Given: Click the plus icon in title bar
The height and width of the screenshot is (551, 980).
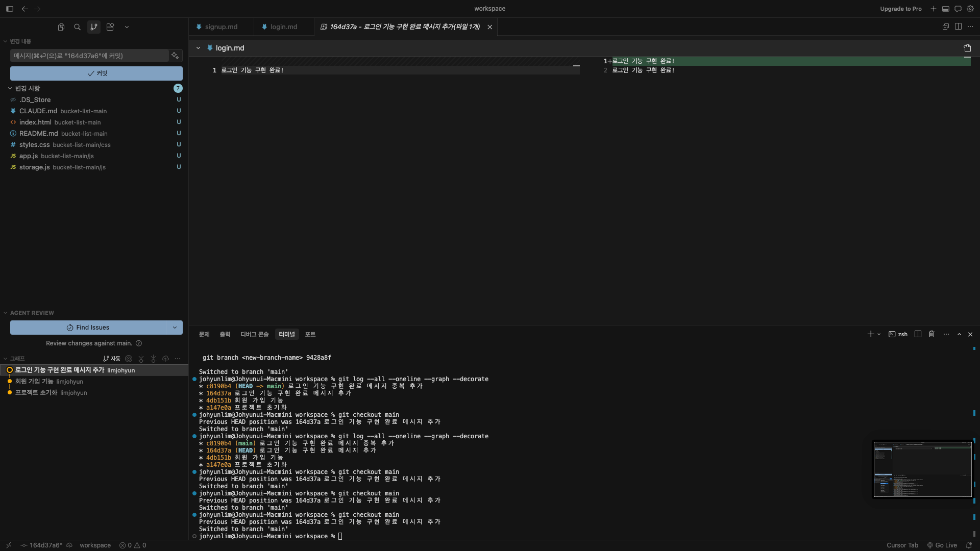Looking at the screenshot, I should pos(934,9).
